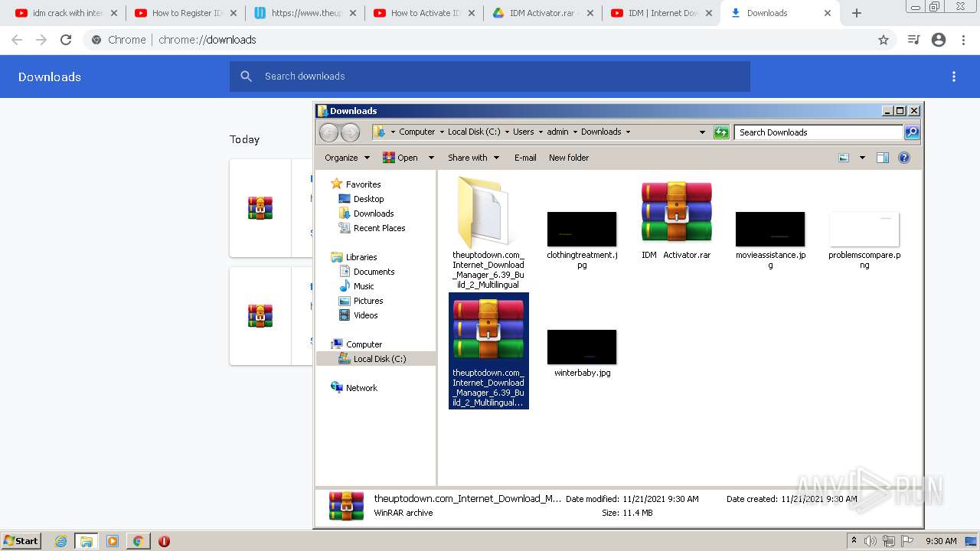Refresh the Downloads folder view

pos(721,132)
